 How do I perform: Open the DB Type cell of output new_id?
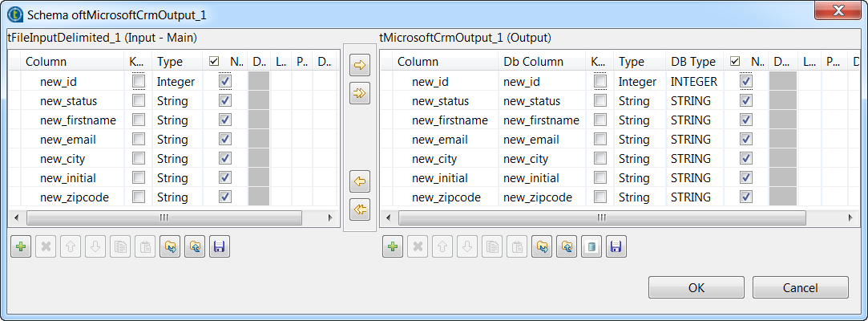pyautogui.click(x=693, y=82)
